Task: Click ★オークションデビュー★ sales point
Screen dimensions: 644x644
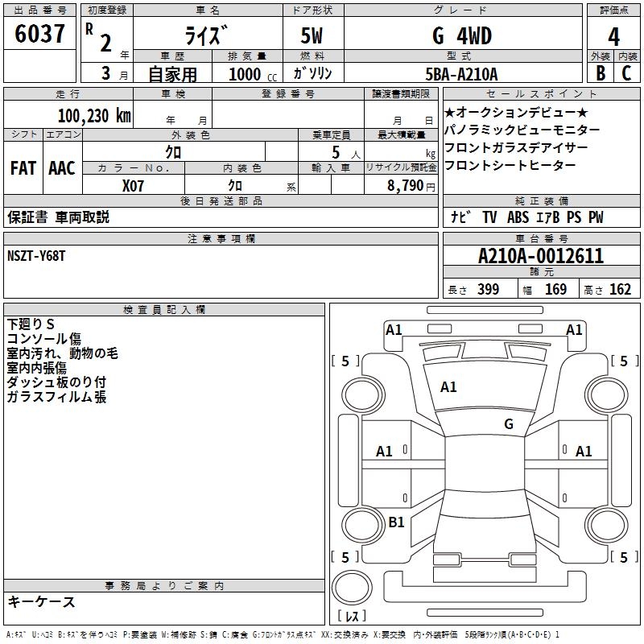Action: [x=516, y=112]
